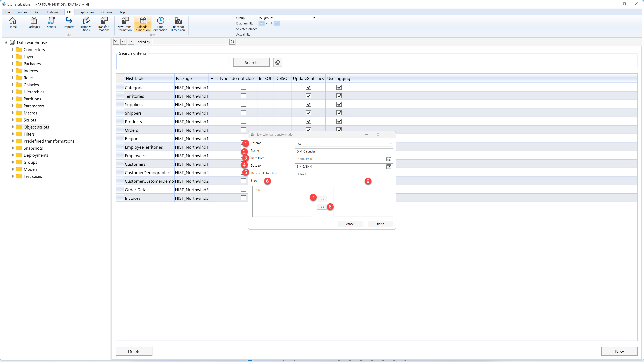
Task: Toggle do not close for Invoices
Action: click(243, 198)
